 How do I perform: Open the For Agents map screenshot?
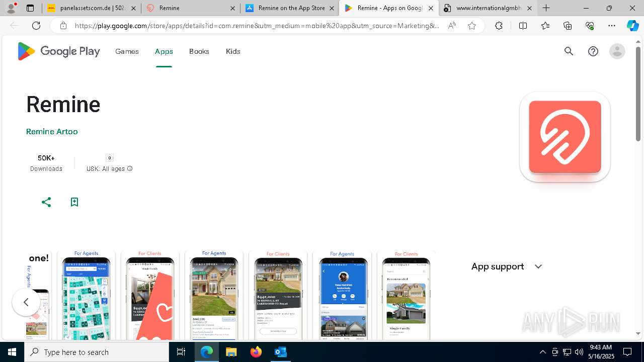tap(86, 296)
